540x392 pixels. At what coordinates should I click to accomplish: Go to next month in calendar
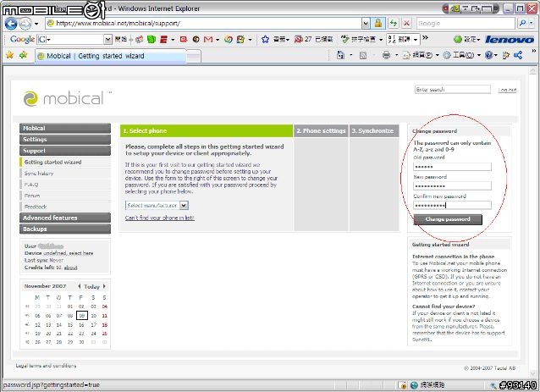(104, 286)
